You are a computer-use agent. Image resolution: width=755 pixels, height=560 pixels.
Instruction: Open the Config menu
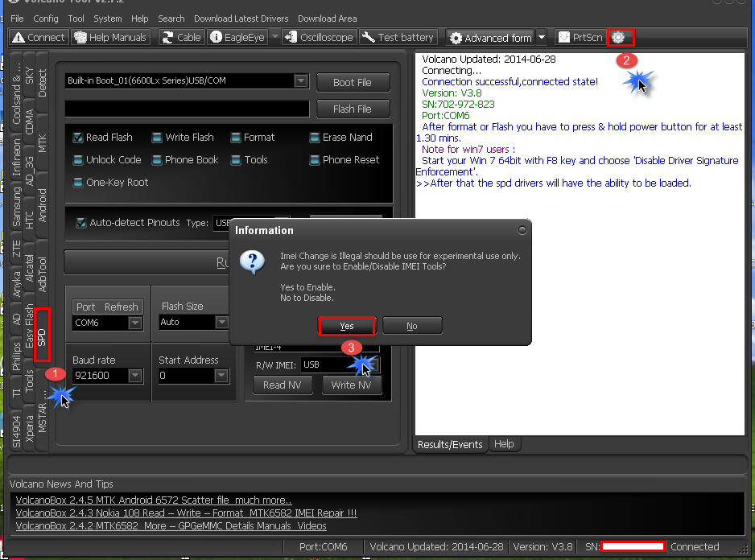[x=46, y=19]
